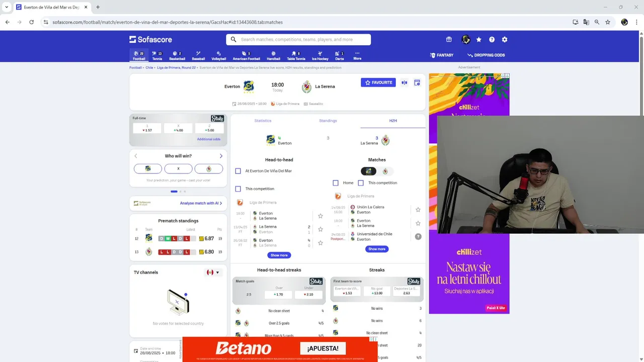Click Under 2.5 odds 2.10
Image resolution: width=644 pixels, height=362 pixels.
[309, 295]
